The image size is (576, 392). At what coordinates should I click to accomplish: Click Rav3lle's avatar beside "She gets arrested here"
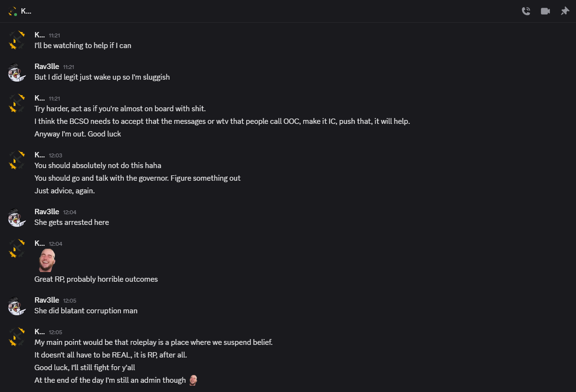[x=17, y=218]
